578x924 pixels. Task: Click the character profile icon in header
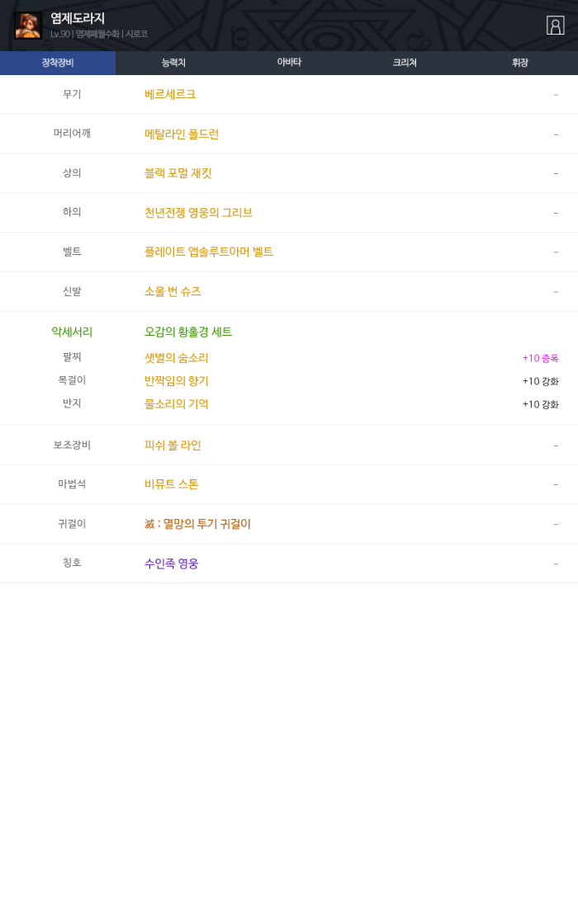coord(555,26)
